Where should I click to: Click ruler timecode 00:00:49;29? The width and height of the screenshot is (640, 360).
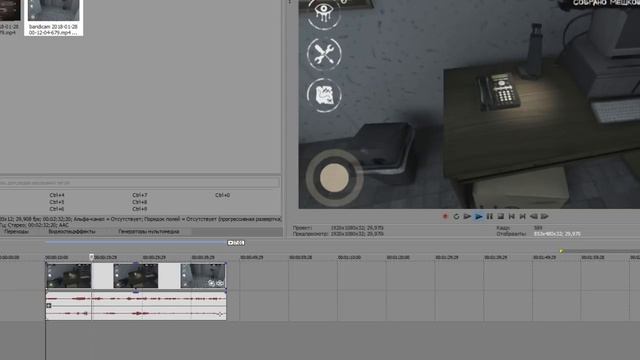pos(251,258)
